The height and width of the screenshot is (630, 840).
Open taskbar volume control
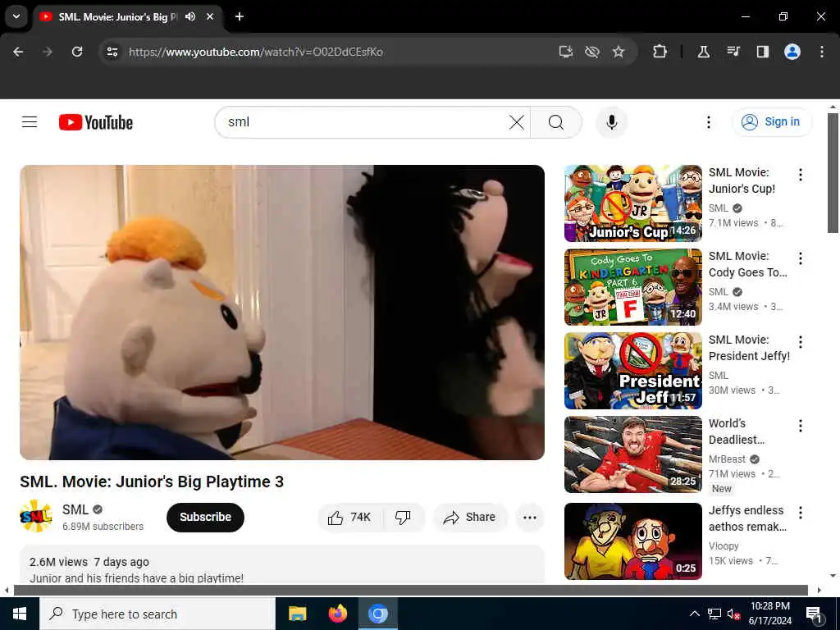tap(733, 614)
